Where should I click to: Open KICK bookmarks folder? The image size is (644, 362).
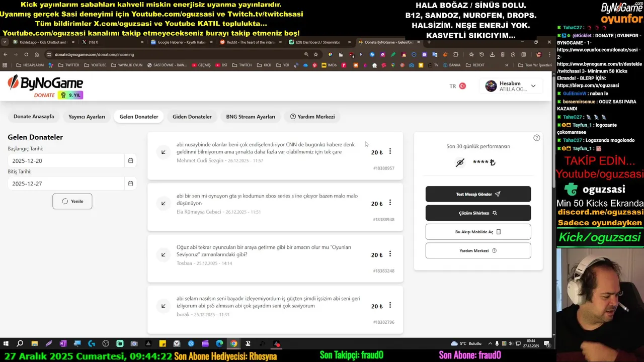coord(264,65)
